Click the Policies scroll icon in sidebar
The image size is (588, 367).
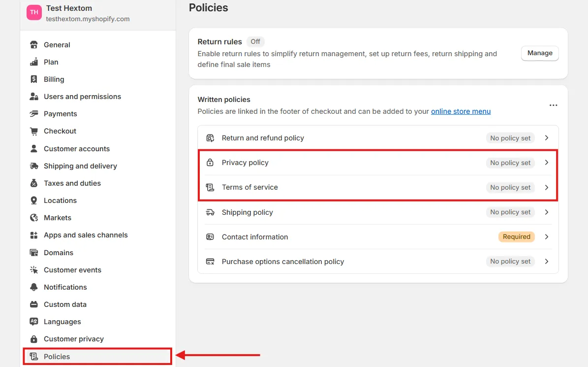click(x=34, y=357)
